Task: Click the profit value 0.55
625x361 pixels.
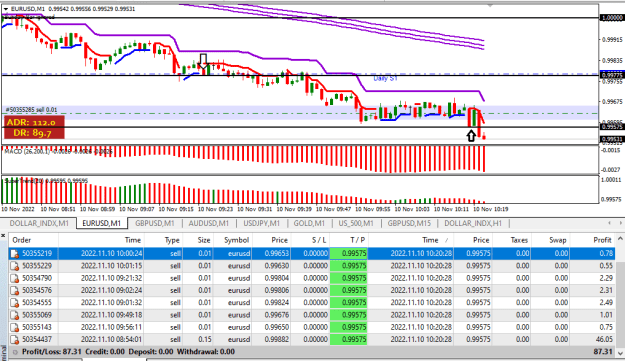Action: 606,266
